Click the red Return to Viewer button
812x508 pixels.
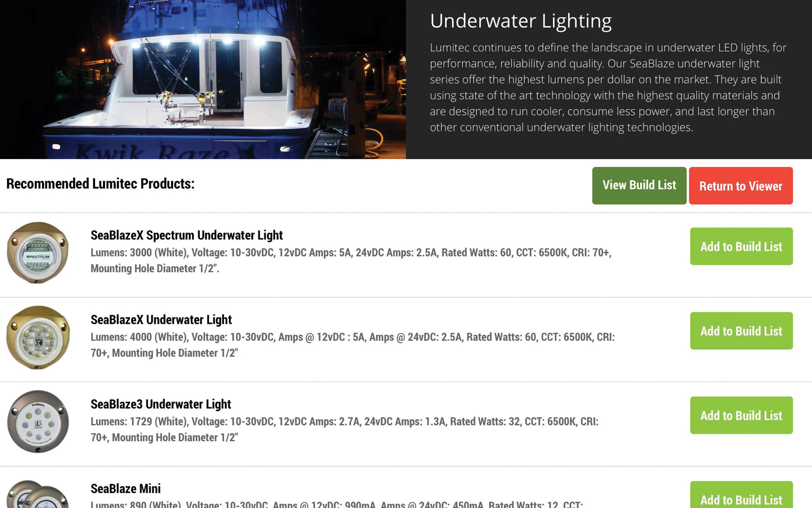[x=741, y=185]
